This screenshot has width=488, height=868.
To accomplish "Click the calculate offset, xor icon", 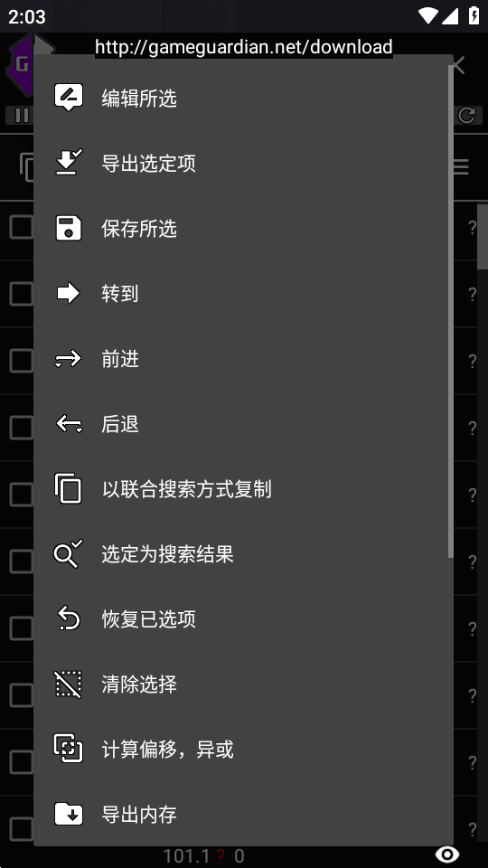I will (69, 749).
